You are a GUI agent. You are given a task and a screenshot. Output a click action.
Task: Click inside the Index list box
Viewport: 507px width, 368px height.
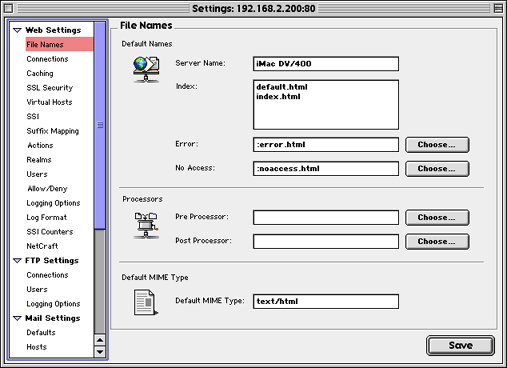(326, 105)
